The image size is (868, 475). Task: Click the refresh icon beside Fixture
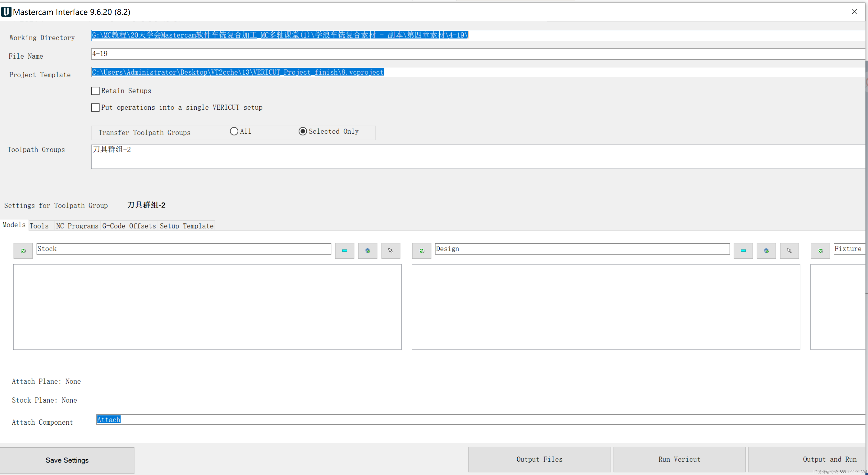820,251
